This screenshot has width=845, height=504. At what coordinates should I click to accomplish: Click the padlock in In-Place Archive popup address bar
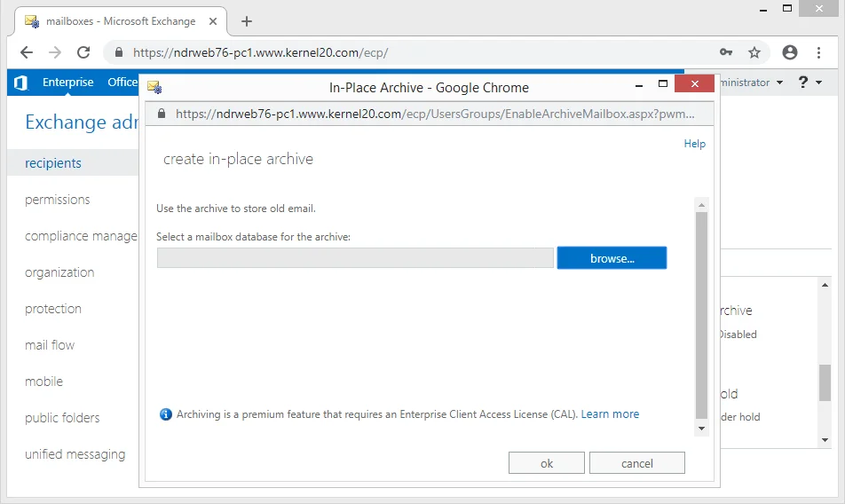tap(162, 114)
